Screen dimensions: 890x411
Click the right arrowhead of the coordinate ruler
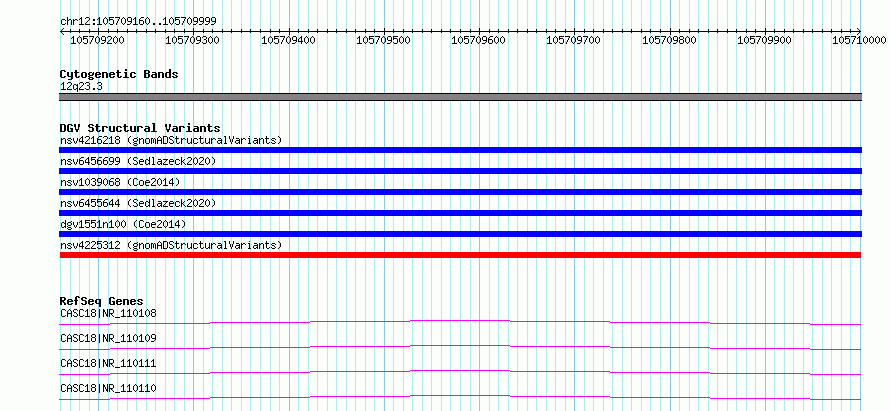pyautogui.click(x=859, y=31)
